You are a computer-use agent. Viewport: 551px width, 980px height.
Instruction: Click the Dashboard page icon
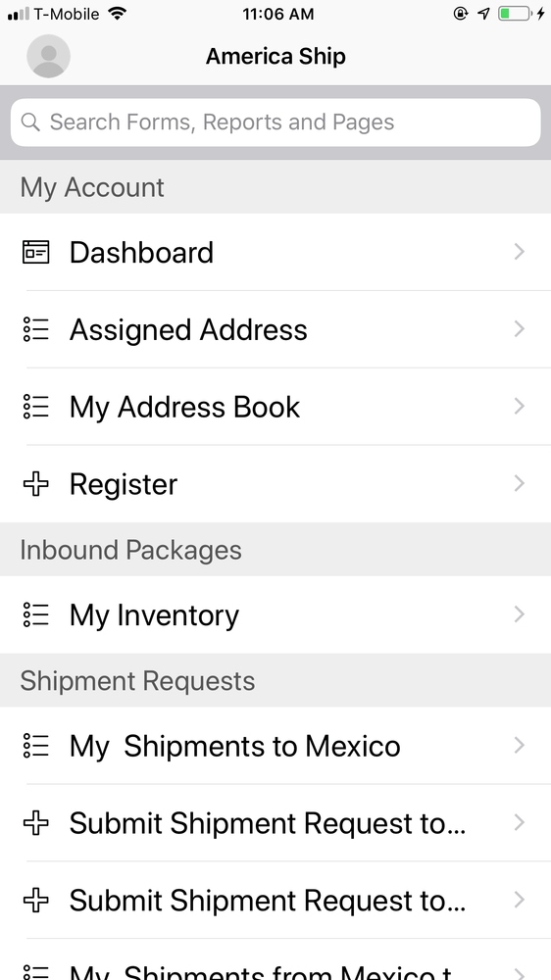click(x=35, y=252)
